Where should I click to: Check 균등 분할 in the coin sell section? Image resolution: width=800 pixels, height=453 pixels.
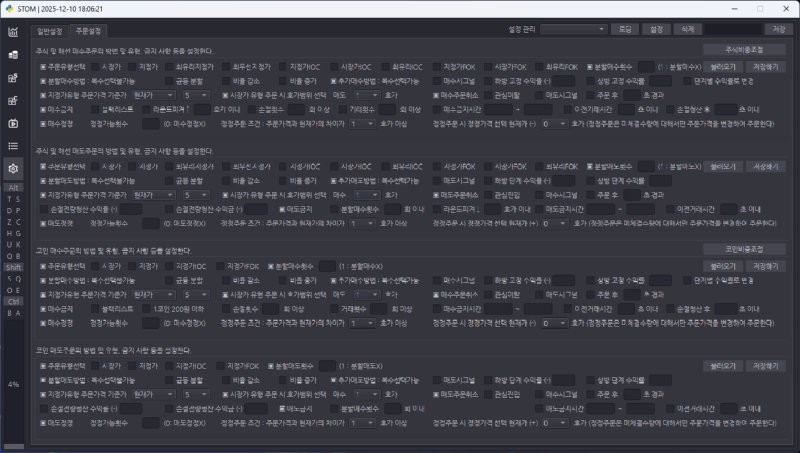(185, 380)
